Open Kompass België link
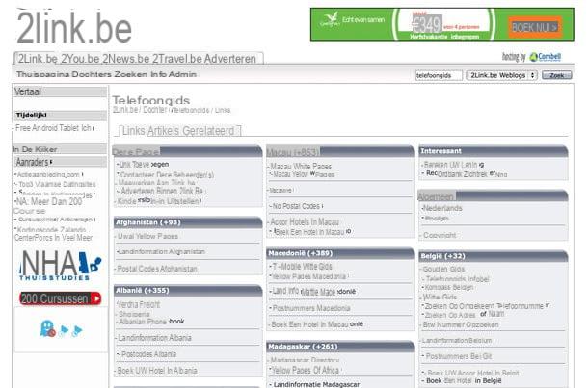The width and height of the screenshot is (588, 388). coord(449,287)
